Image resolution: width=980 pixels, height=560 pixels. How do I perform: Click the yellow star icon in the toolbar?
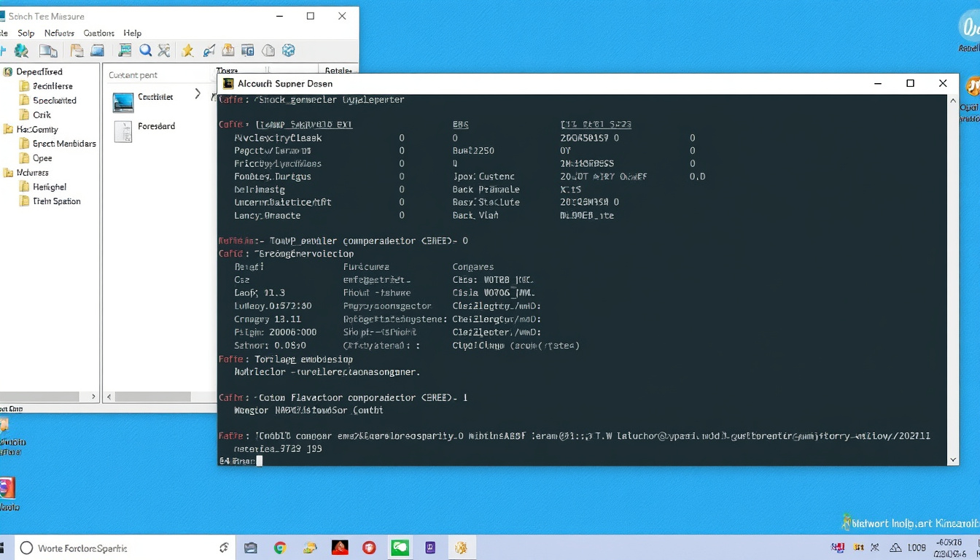coord(187,50)
